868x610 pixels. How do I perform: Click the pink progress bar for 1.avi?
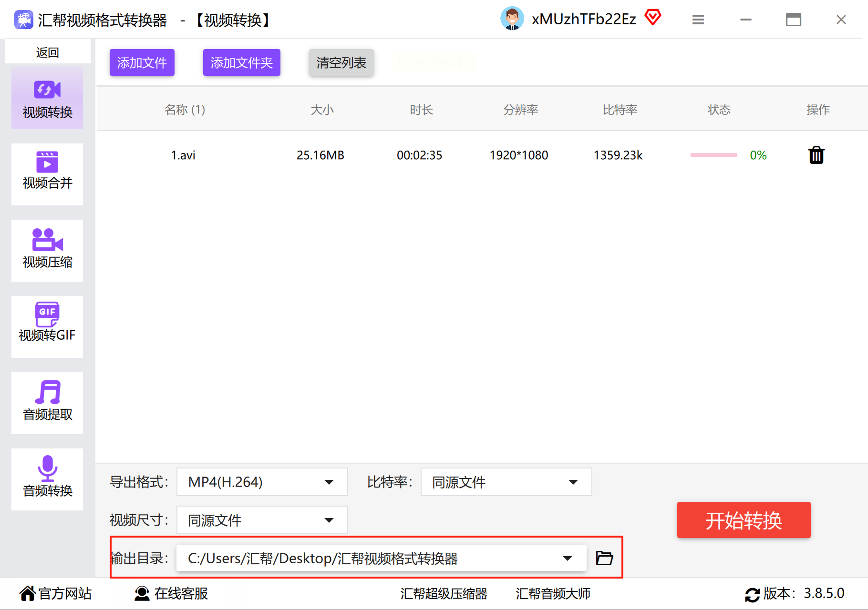[713, 155]
